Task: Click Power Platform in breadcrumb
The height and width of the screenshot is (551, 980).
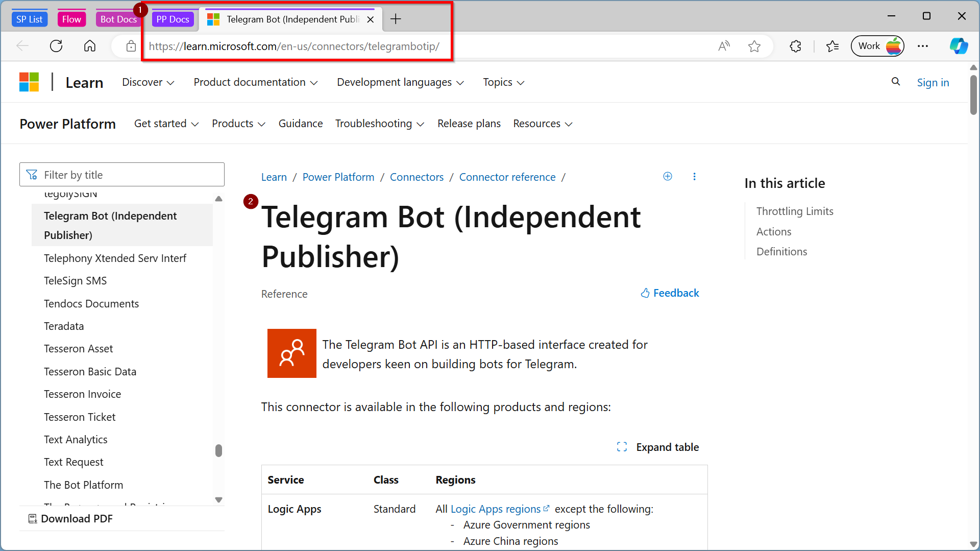Action: [338, 177]
